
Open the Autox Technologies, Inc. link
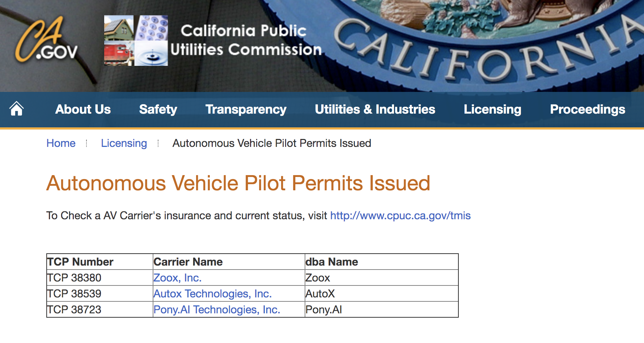pos(212,294)
